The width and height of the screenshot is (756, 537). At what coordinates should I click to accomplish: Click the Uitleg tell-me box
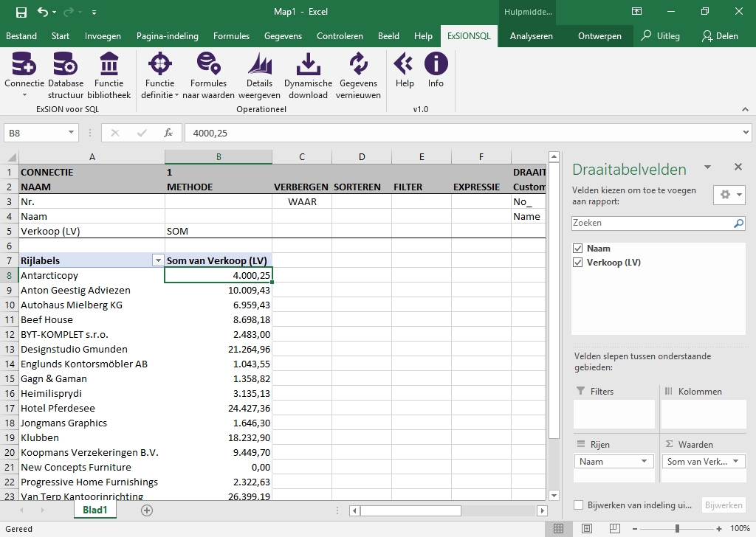[661, 36]
